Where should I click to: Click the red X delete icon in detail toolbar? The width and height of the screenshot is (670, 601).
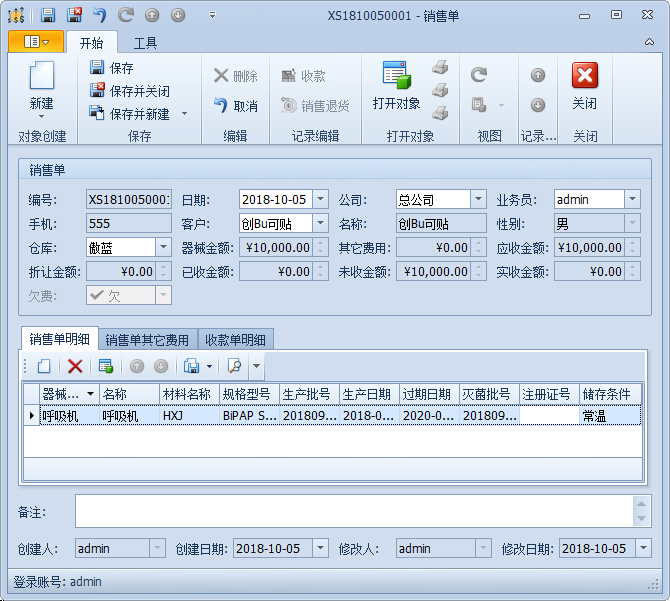(x=75, y=367)
